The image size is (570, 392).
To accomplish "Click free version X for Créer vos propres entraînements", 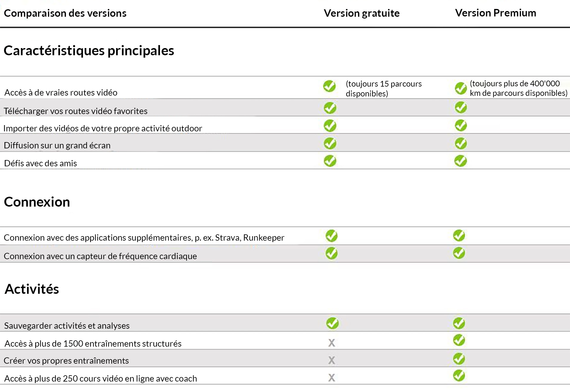I will pos(332,360).
